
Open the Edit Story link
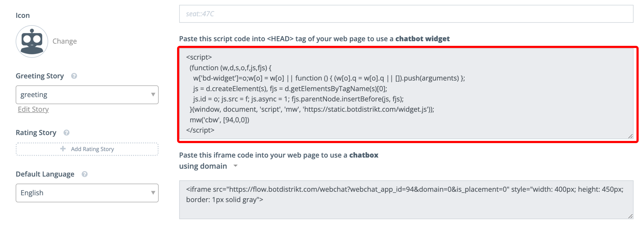tap(33, 109)
